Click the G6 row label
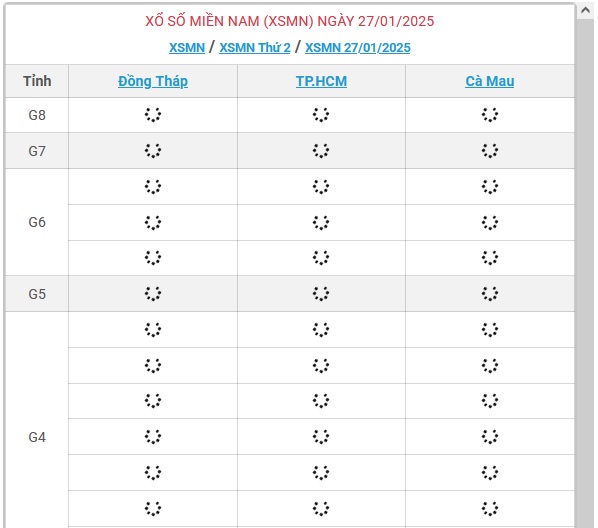This screenshot has height=528, width=598. 37,222
